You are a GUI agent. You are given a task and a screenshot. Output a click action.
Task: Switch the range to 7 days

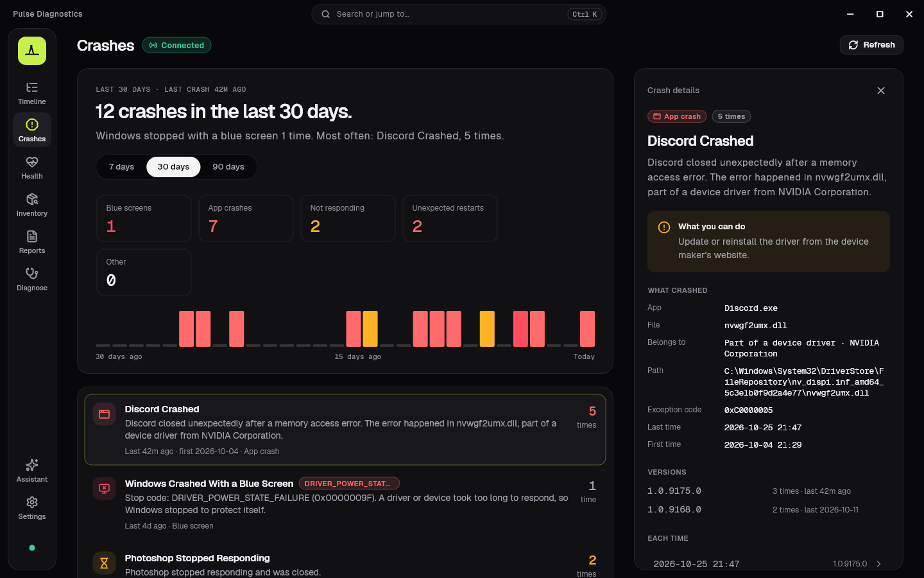(x=121, y=167)
